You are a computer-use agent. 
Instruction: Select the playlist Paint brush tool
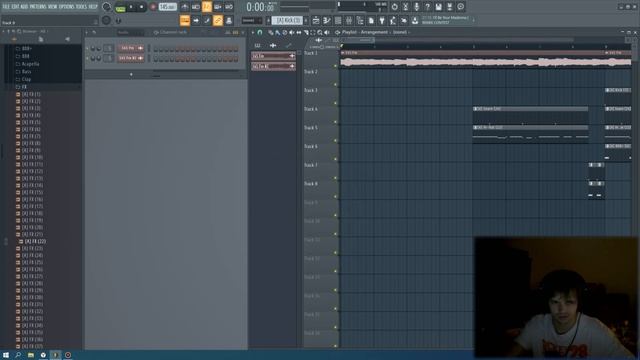click(x=278, y=32)
